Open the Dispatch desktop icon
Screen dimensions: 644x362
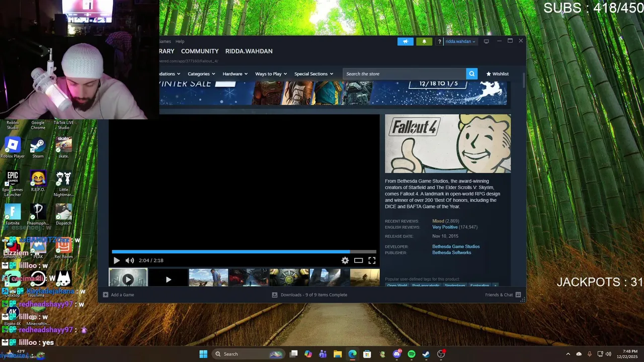[63, 215]
